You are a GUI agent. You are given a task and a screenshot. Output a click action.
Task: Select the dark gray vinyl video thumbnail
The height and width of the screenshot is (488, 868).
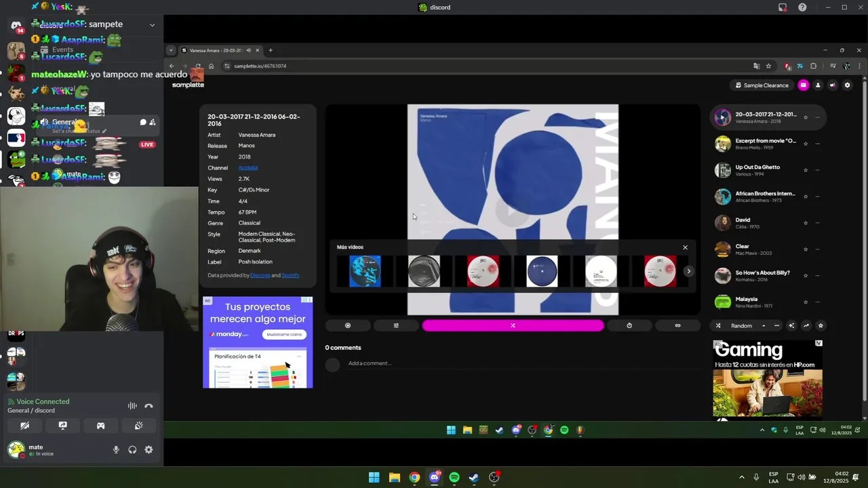[x=424, y=271]
